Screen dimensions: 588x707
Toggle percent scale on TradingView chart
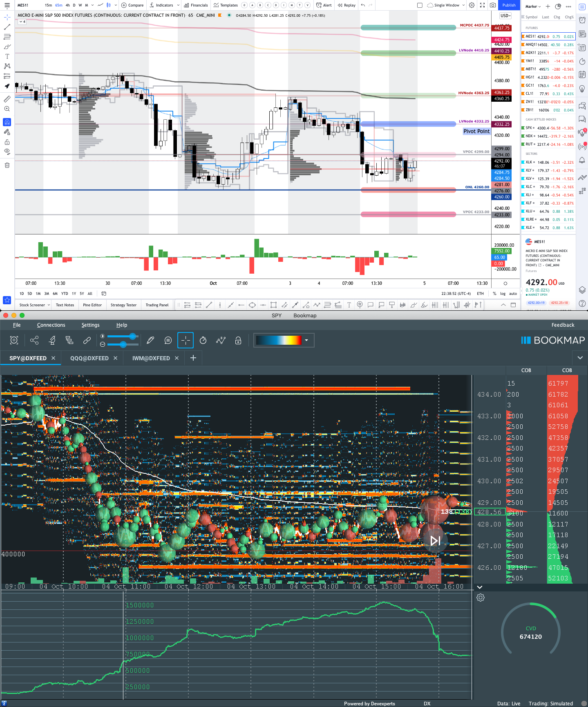(494, 294)
